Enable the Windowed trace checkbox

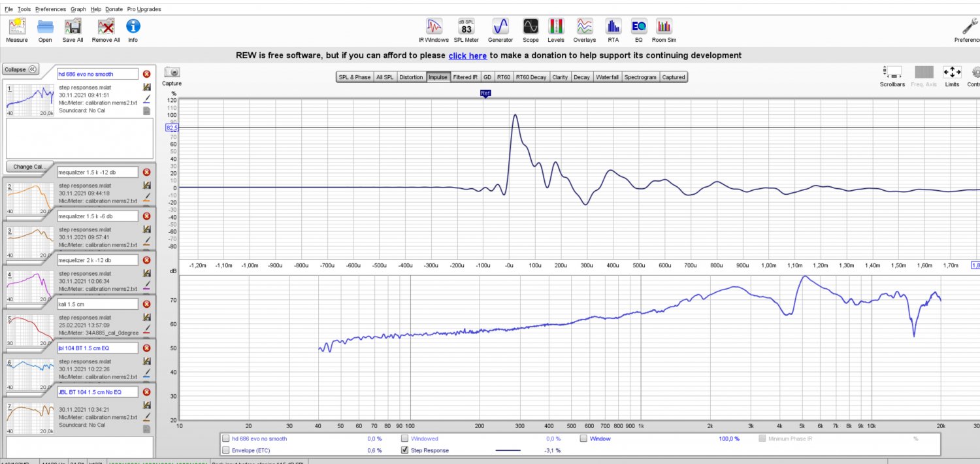click(405, 439)
